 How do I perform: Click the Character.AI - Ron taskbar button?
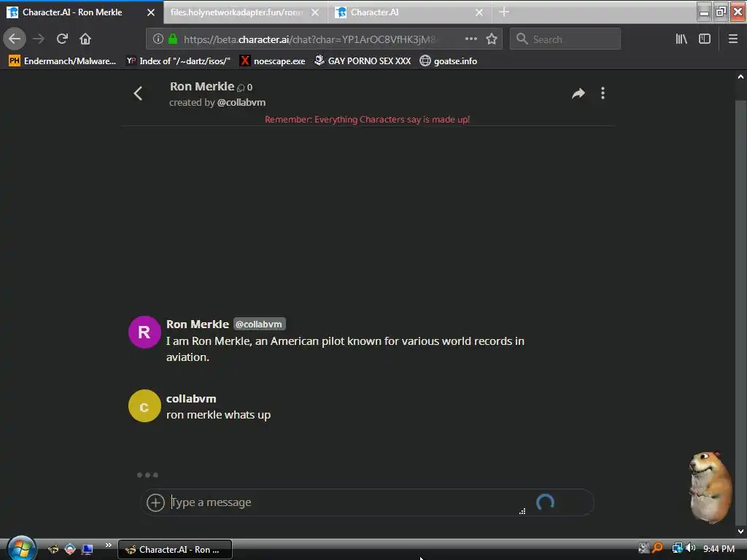tap(175, 550)
